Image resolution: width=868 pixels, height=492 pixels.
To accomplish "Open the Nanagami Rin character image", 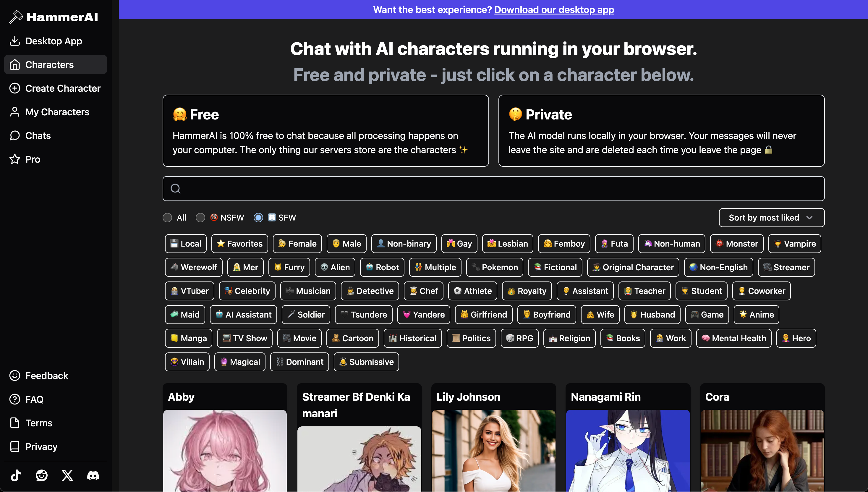I will pyautogui.click(x=628, y=451).
